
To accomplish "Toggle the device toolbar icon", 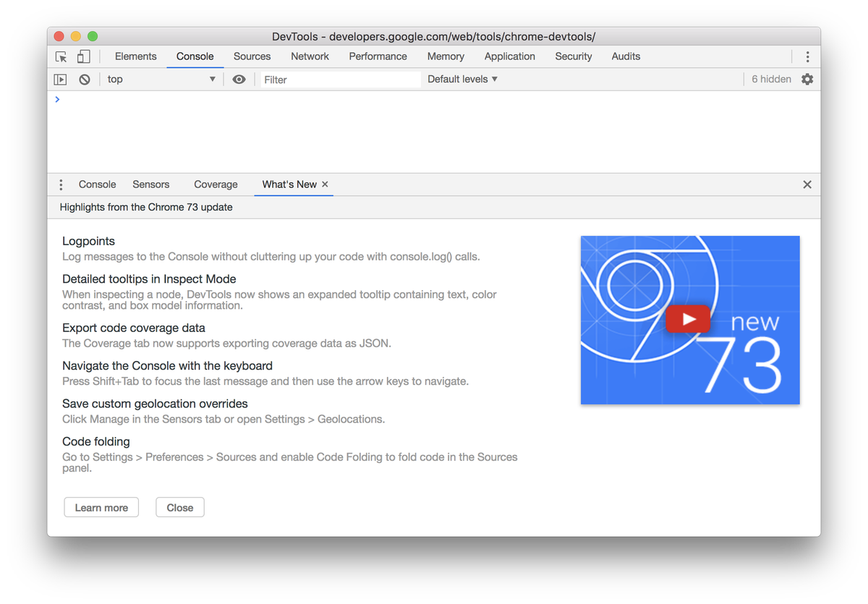I will click(x=84, y=56).
